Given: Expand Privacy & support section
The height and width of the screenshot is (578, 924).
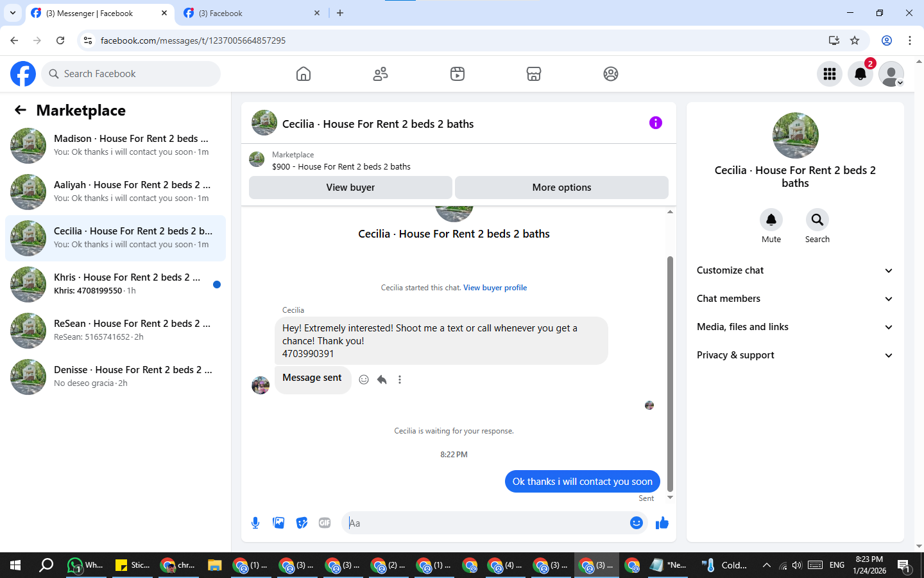Looking at the screenshot, I should [795, 355].
